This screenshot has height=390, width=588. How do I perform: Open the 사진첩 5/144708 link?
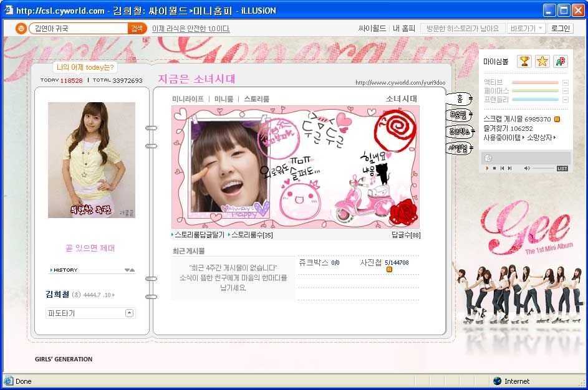pos(384,263)
